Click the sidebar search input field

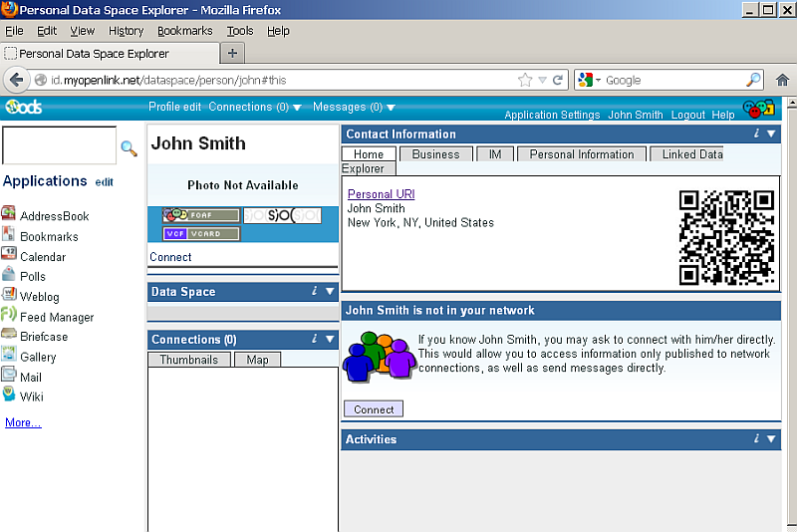point(59,145)
